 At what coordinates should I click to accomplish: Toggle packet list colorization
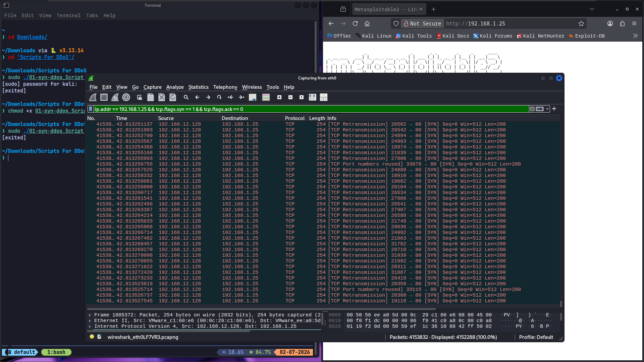point(266,97)
